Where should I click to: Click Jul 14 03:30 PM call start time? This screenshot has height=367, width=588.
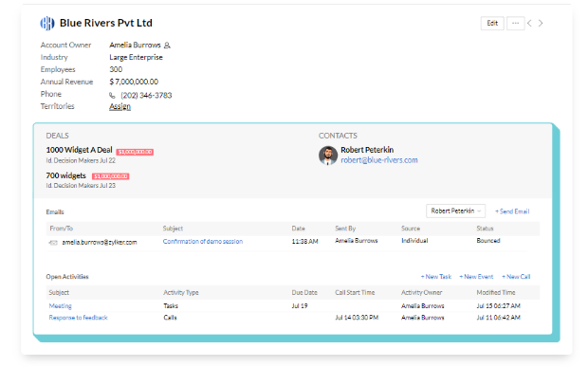(x=357, y=318)
